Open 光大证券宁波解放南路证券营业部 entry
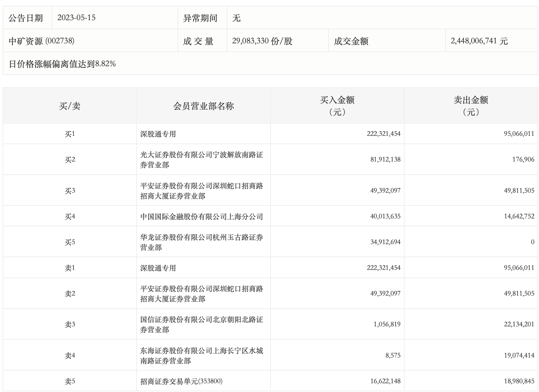Viewport: 539px width, 392px height. 202,159
